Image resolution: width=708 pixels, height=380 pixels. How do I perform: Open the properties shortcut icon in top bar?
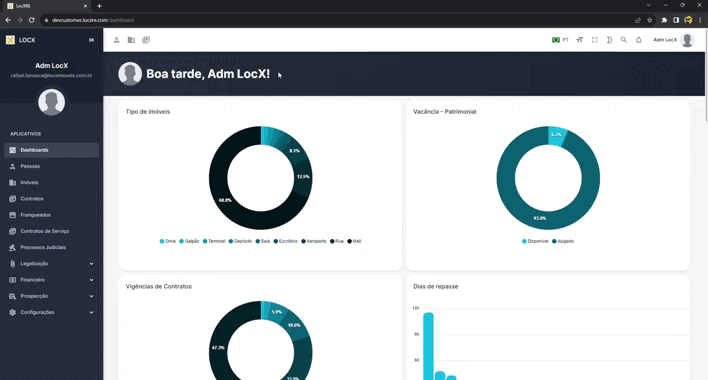tap(131, 40)
